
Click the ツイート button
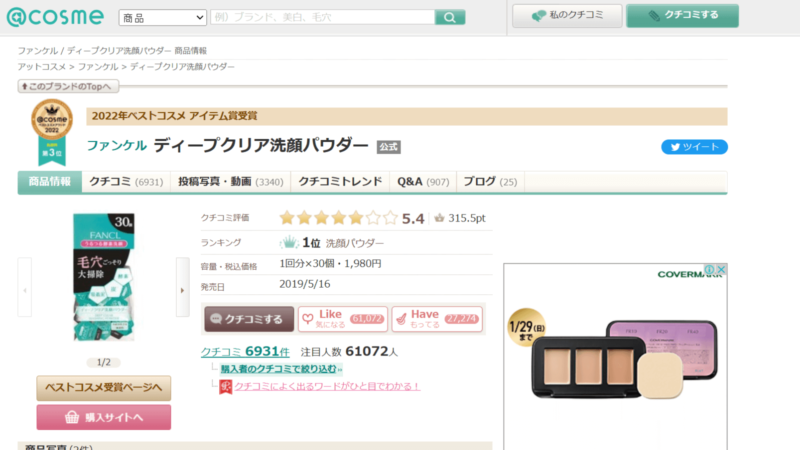click(694, 147)
